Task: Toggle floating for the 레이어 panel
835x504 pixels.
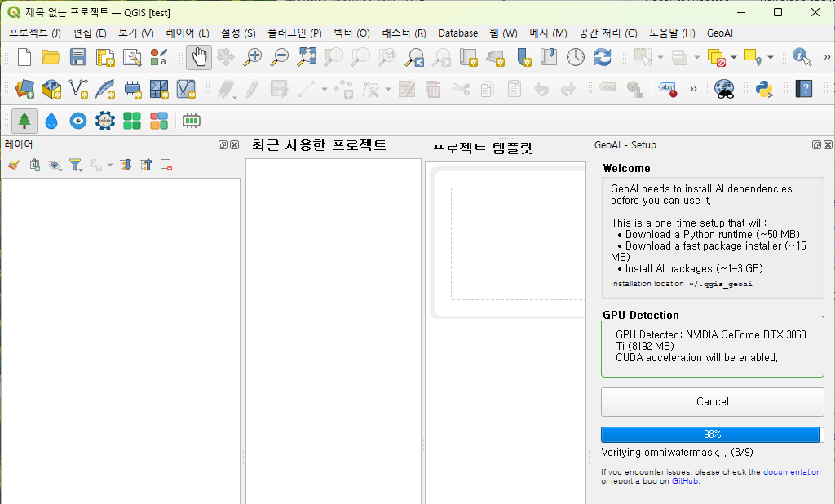Action: (223, 145)
